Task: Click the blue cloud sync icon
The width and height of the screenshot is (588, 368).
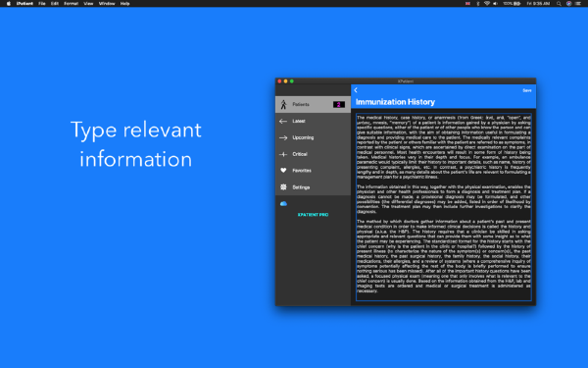Action: click(x=283, y=203)
